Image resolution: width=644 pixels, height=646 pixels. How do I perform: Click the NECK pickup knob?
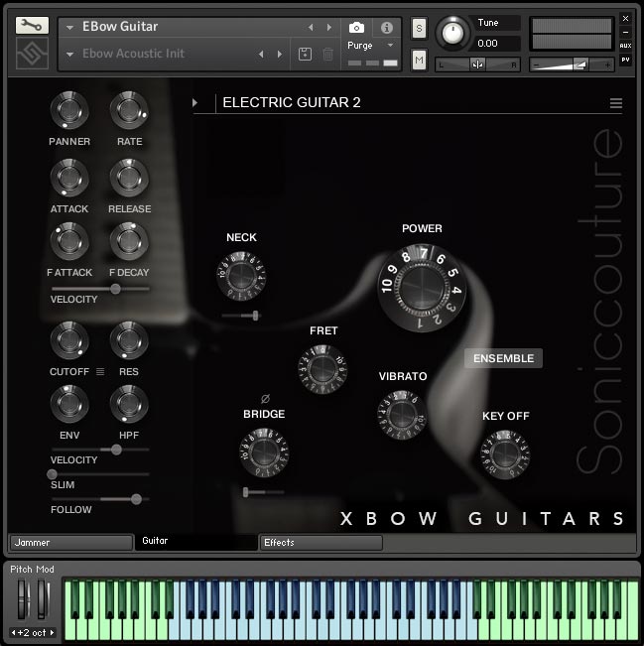click(241, 276)
